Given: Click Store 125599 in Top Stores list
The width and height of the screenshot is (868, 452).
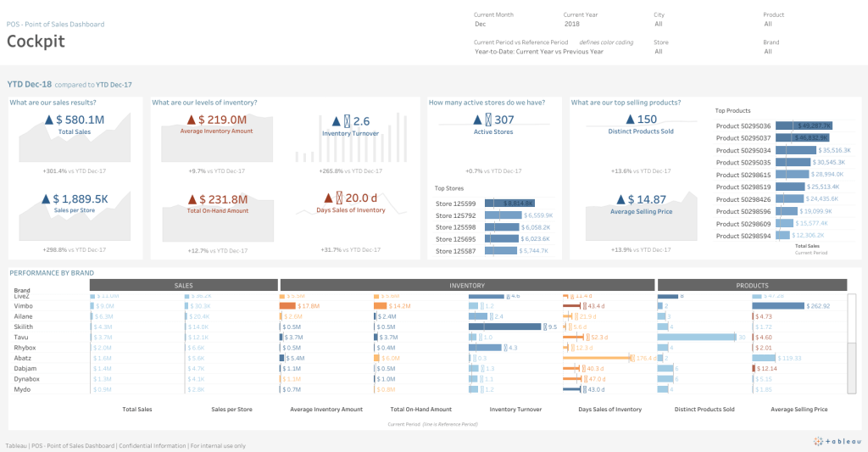Looking at the screenshot, I should pyautogui.click(x=455, y=204).
